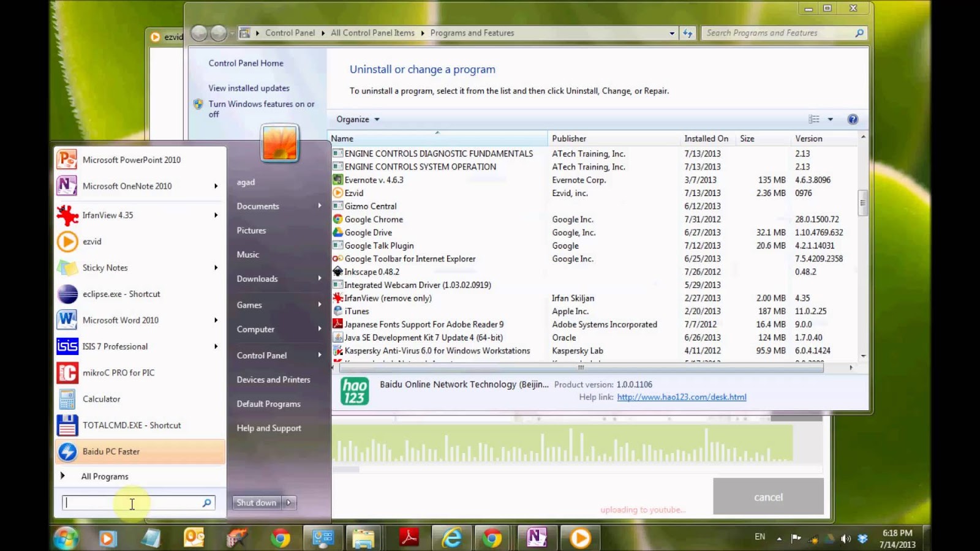
Task: Open IrfanView 4.35 in the Start menu
Action: click(x=140, y=215)
